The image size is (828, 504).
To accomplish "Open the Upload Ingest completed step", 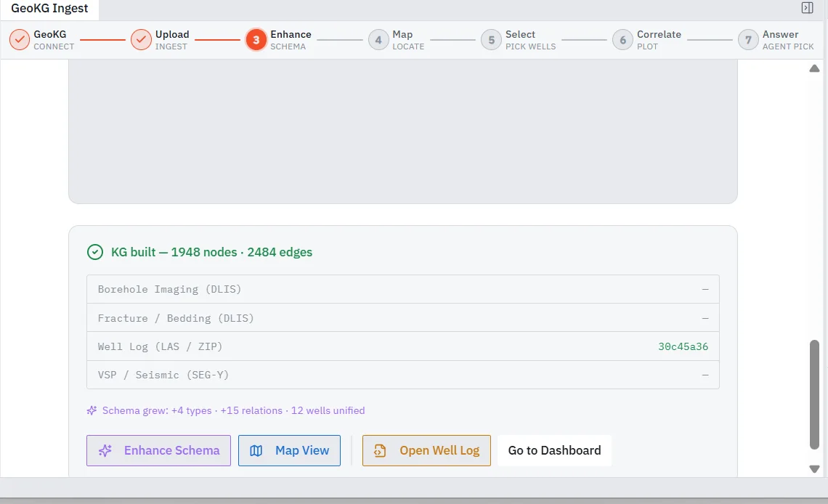I will click(160, 40).
